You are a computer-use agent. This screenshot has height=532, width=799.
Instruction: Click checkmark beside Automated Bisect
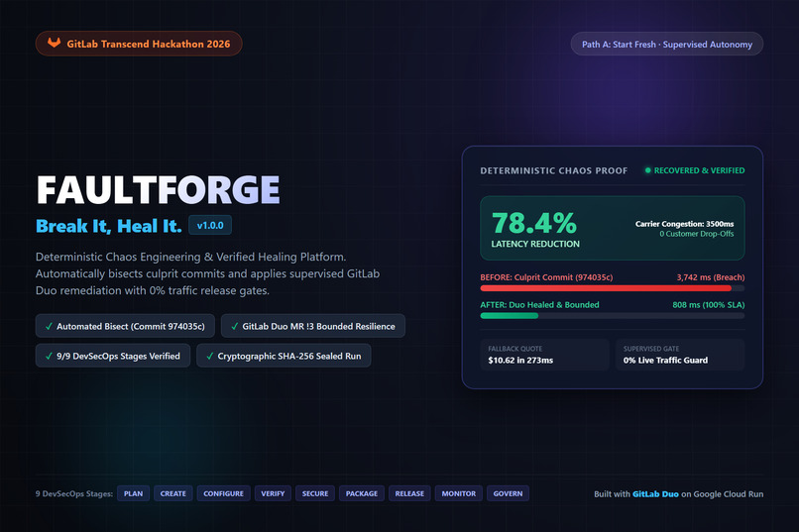click(x=49, y=326)
